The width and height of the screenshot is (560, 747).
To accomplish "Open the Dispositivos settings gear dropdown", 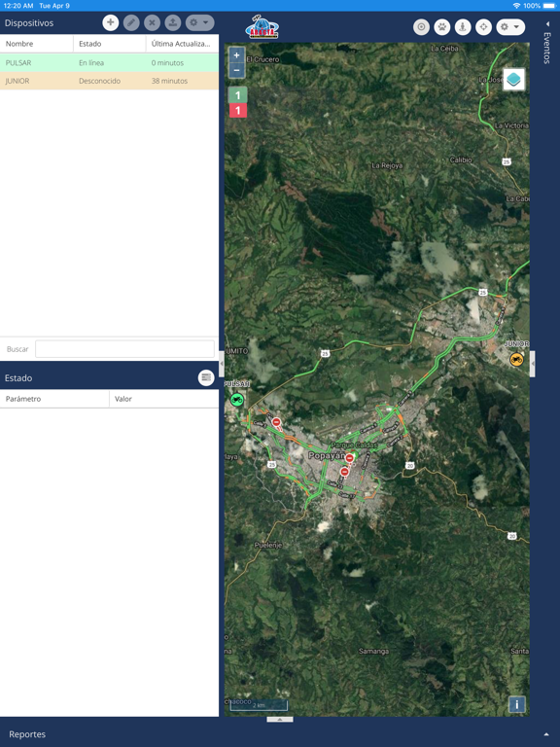I will pyautogui.click(x=199, y=22).
